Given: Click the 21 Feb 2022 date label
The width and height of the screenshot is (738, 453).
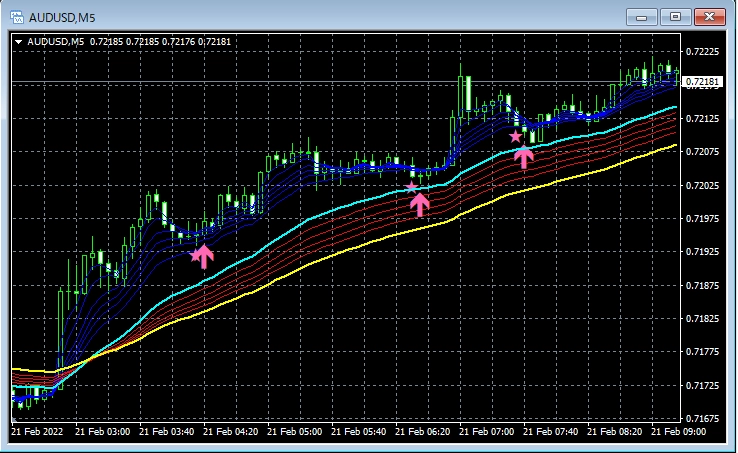Looking at the screenshot, I should 39,432.
